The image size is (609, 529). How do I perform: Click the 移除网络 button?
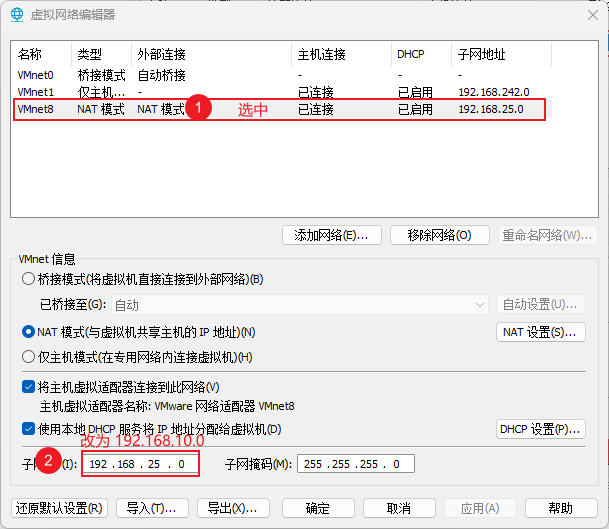[x=439, y=235]
